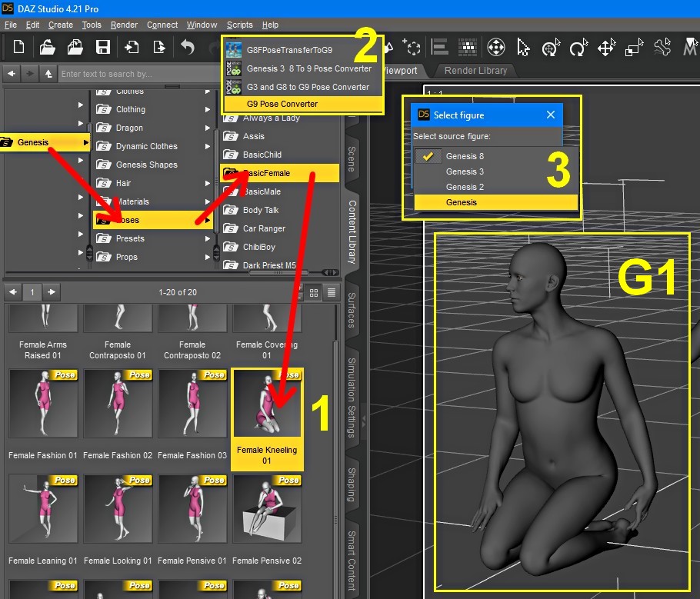The image size is (700, 599).
Task: Select the Rotate tool icon
Action: point(579,47)
